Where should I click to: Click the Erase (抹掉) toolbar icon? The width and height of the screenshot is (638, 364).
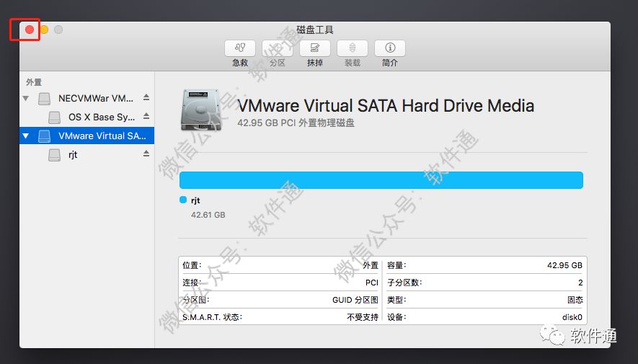click(x=315, y=48)
